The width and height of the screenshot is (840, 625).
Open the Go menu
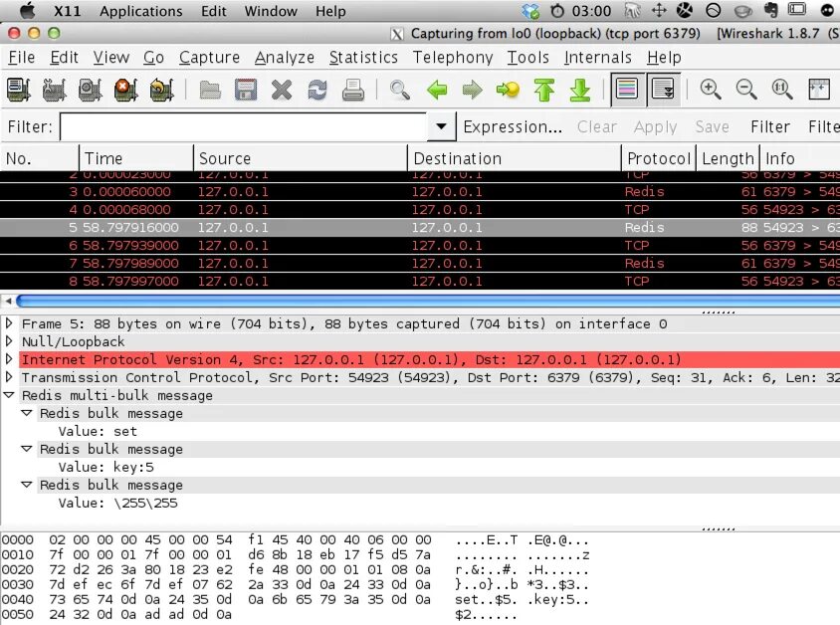[153, 58]
